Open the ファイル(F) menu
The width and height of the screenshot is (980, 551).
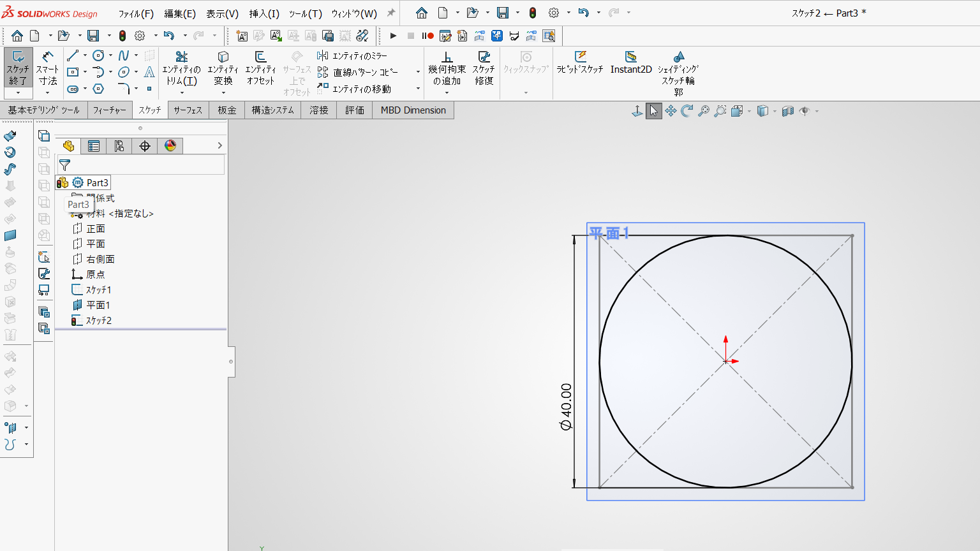point(136,13)
